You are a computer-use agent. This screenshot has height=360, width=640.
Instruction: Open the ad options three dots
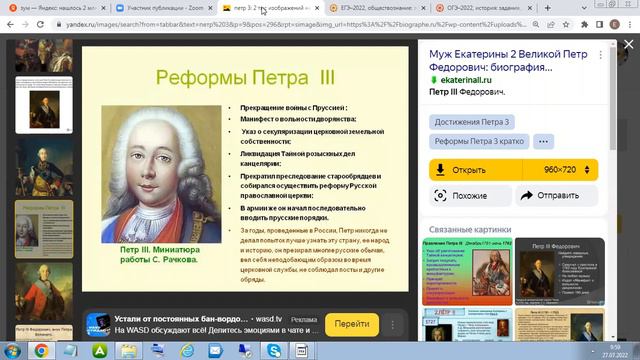[x=392, y=325]
